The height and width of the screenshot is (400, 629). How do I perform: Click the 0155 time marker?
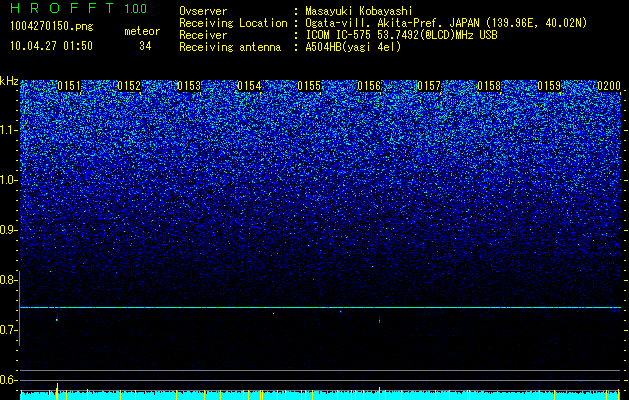tap(309, 86)
